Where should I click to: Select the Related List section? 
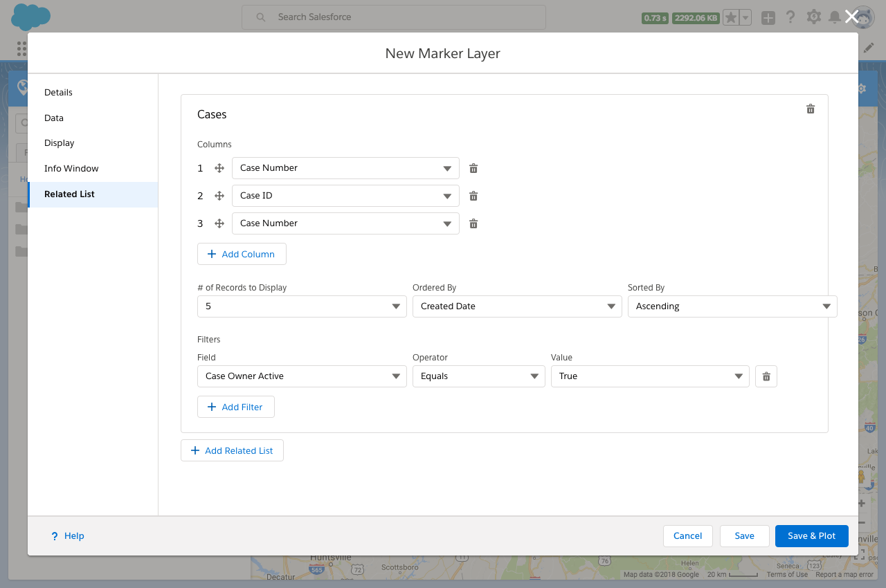pos(93,194)
